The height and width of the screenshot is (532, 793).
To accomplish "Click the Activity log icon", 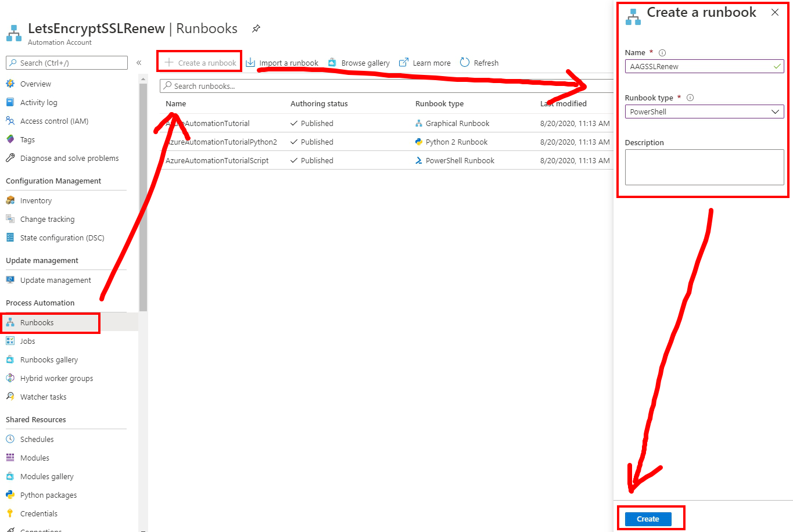I will 10,102.
